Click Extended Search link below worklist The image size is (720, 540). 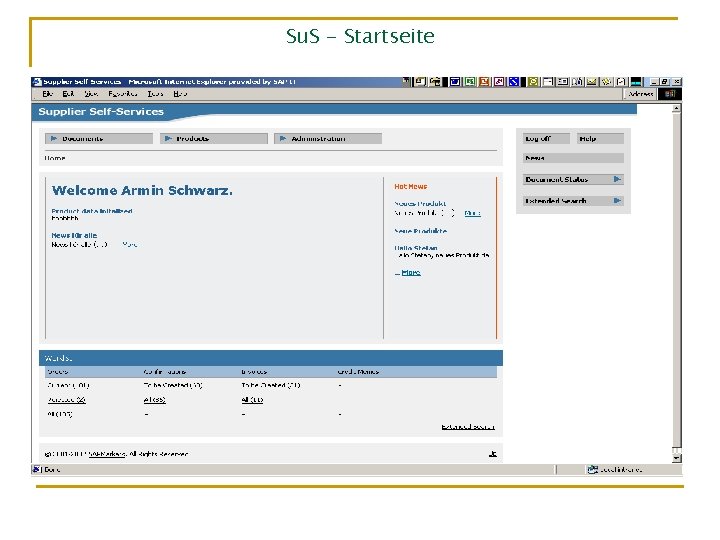pyautogui.click(x=468, y=427)
